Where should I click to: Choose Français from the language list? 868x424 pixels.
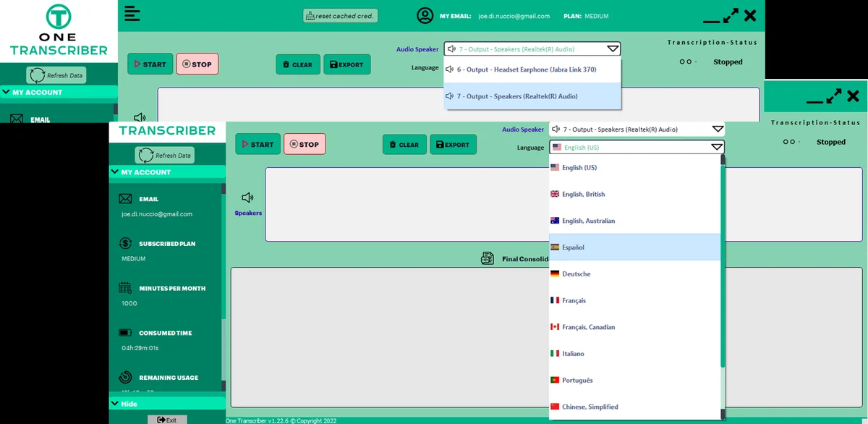(x=634, y=300)
